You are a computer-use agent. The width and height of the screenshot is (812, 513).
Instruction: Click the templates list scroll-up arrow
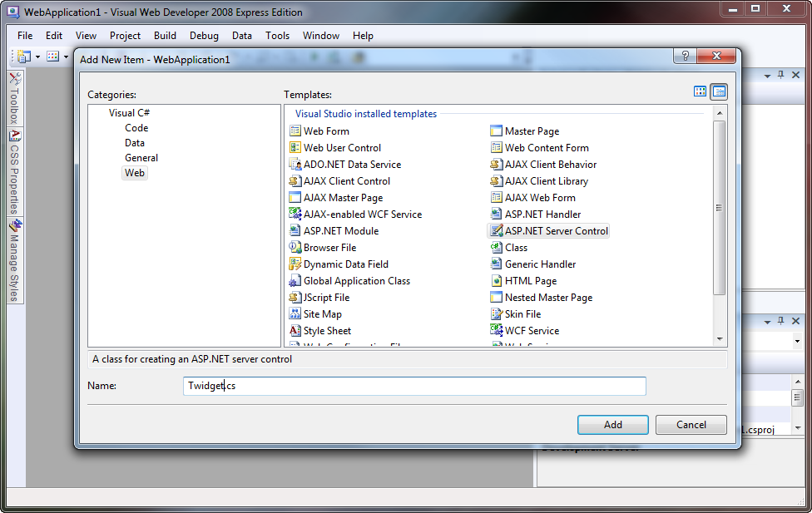pyautogui.click(x=719, y=113)
